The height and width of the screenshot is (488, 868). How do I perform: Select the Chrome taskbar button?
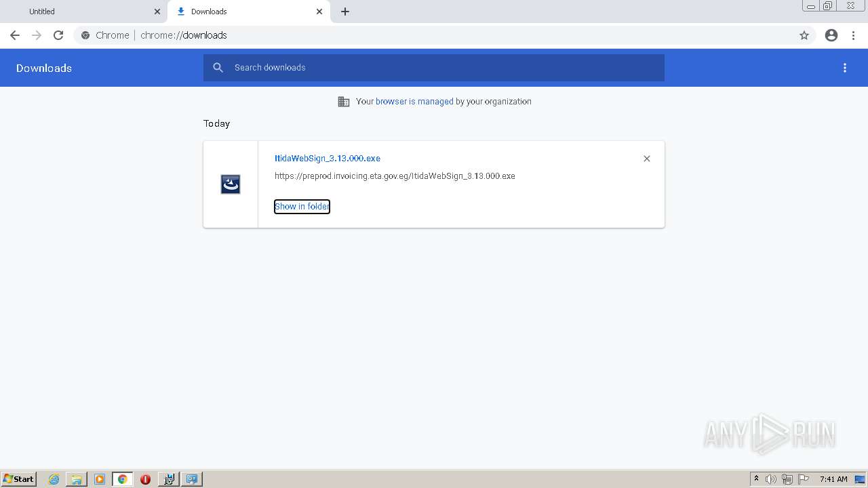123,479
